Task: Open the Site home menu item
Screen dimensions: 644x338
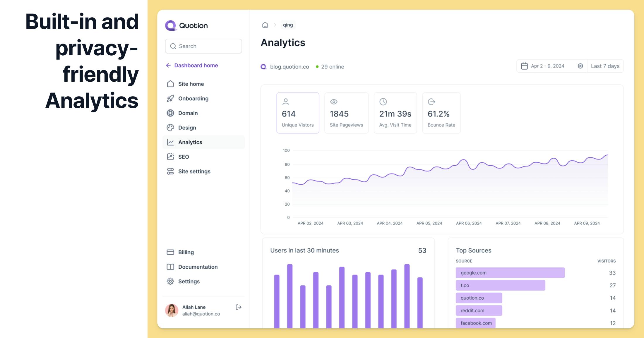Action: pyautogui.click(x=203, y=84)
